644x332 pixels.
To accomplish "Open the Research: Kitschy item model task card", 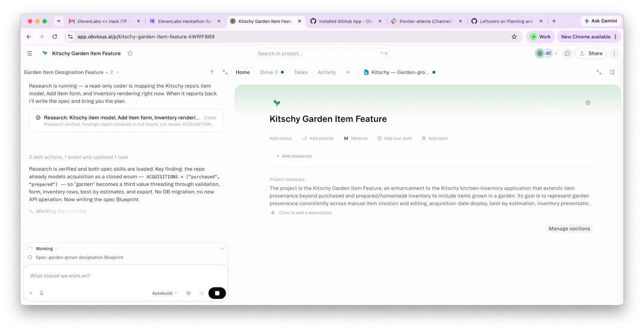I will [x=126, y=120].
